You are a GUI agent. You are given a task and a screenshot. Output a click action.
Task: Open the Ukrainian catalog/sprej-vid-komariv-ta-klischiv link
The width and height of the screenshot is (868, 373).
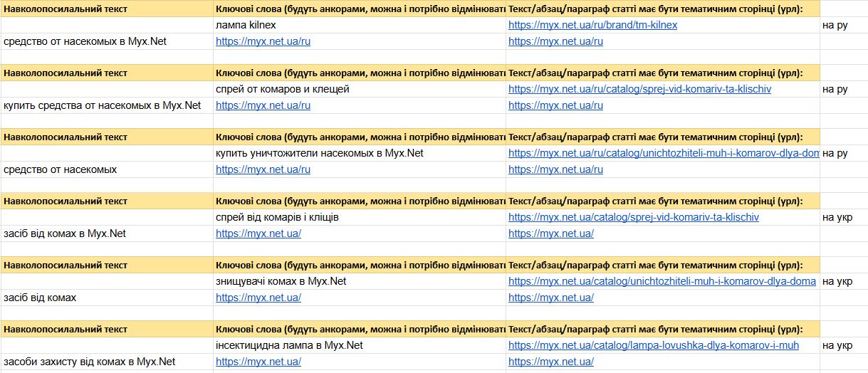coord(634,217)
